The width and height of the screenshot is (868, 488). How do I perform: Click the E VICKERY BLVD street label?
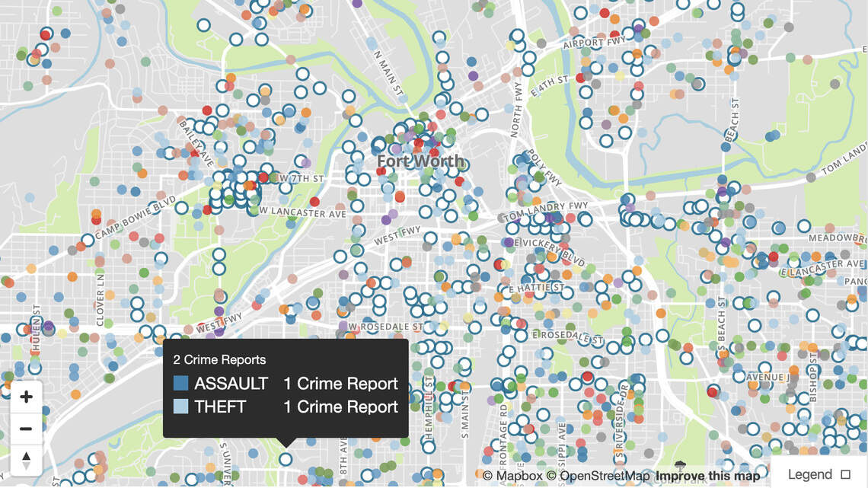click(549, 251)
